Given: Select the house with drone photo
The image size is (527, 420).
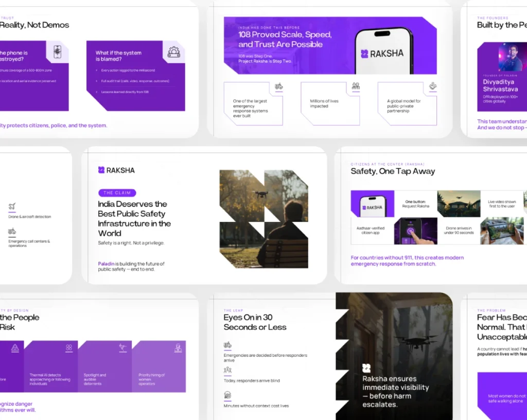Looking at the screenshot, I should 459,204.
